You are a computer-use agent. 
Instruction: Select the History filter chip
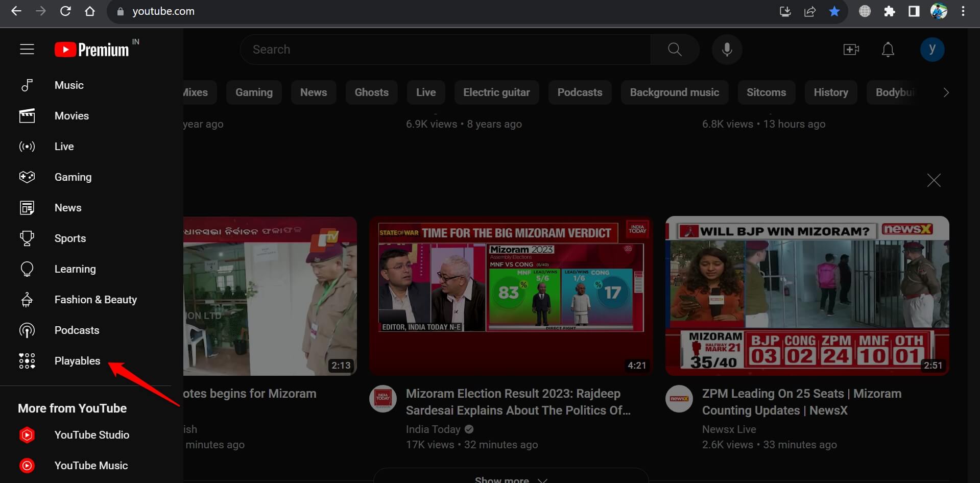[x=831, y=92]
